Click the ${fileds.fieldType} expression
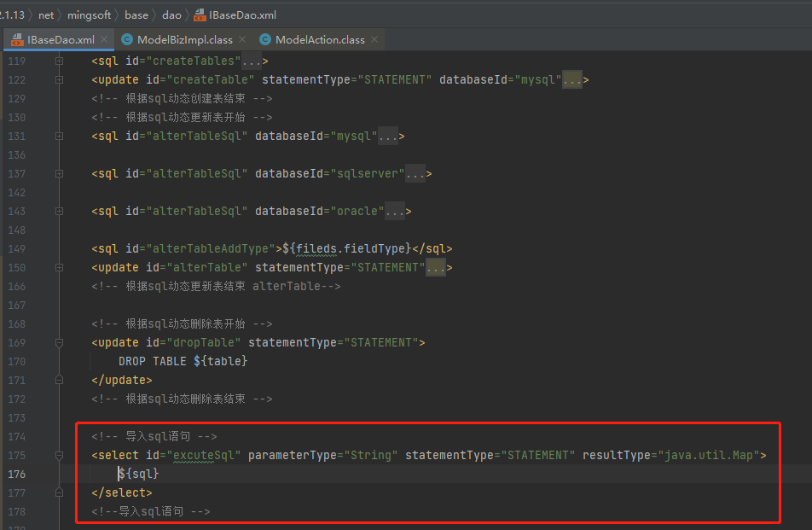Screen dimensions: 812x530 pyautogui.click(x=347, y=248)
